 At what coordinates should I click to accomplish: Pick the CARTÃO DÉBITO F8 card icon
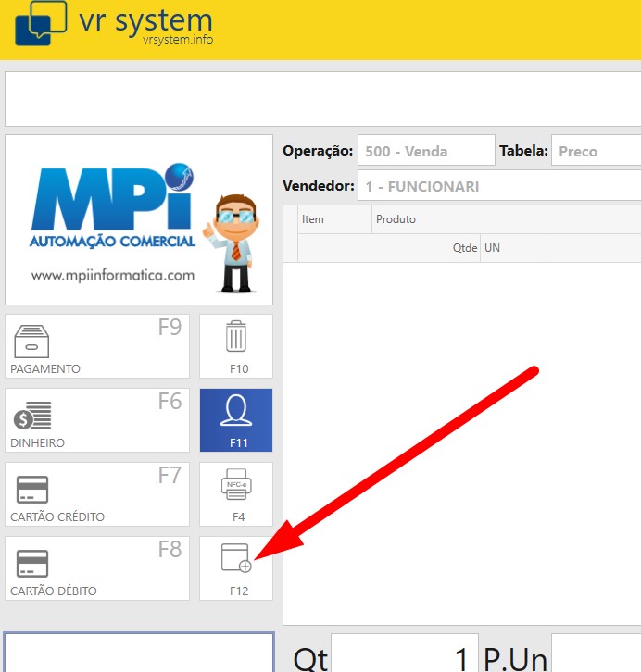[32, 563]
